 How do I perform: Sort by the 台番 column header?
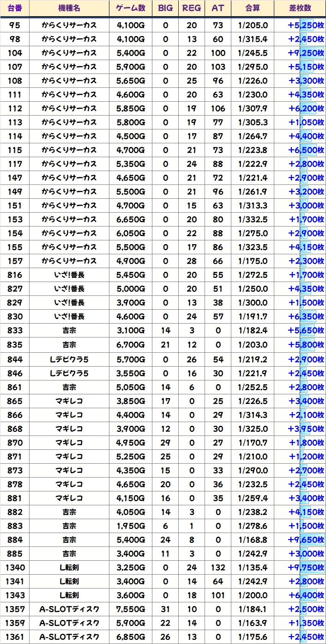15,8
